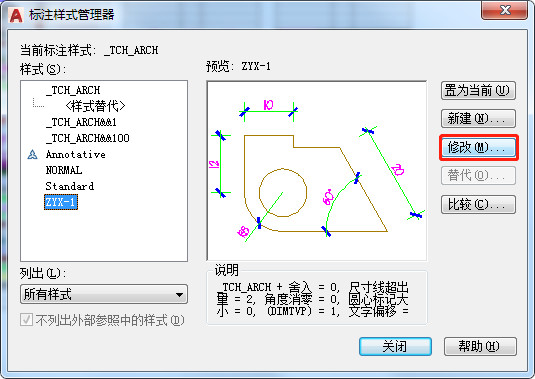Click 置为当前 (U) button
Screen dimensions: 535x379
pos(478,90)
